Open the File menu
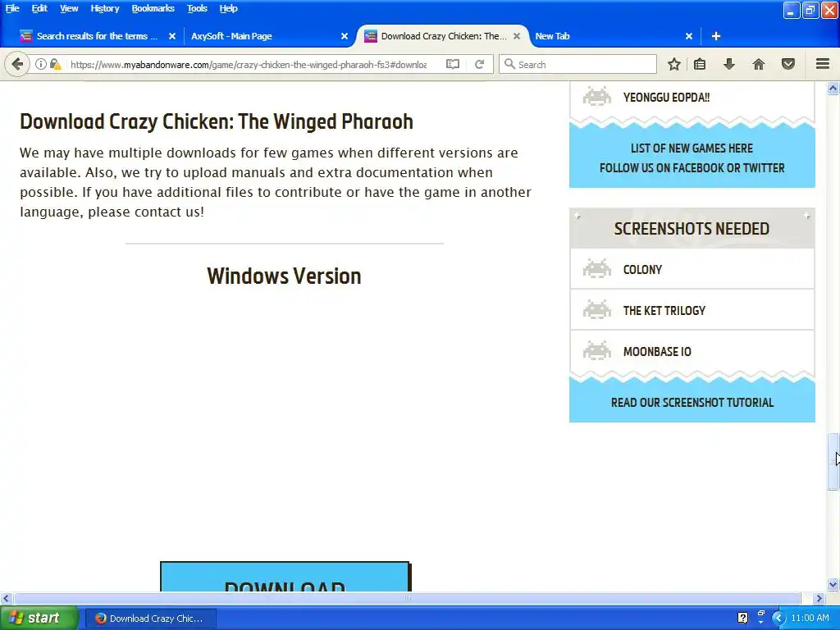 click(12, 8)
